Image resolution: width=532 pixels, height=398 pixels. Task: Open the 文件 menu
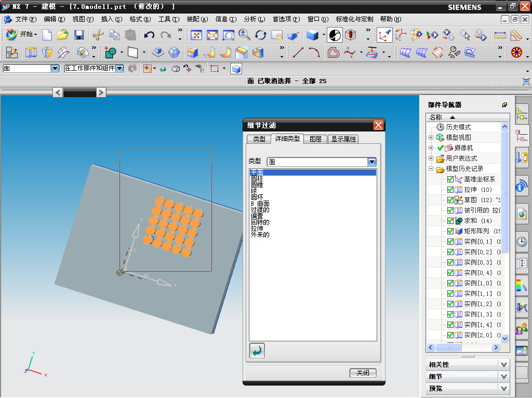tap(25, 19)
